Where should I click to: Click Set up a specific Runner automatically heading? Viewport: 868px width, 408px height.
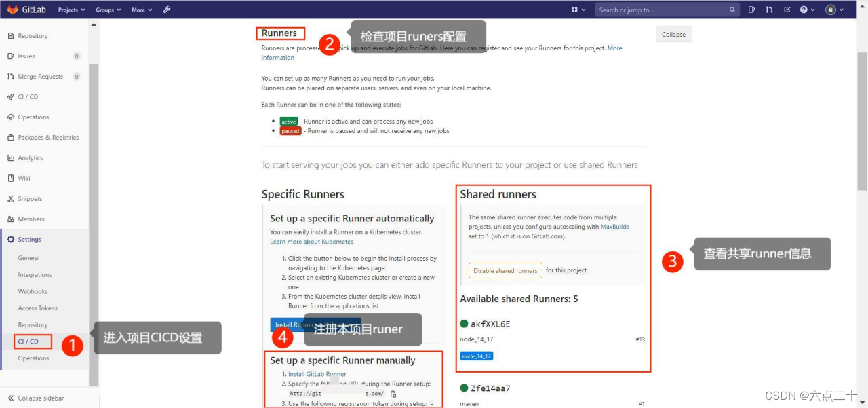coord(352,219)
